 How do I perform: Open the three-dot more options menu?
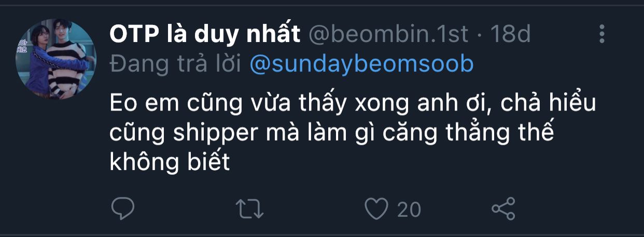click(602, 34)
